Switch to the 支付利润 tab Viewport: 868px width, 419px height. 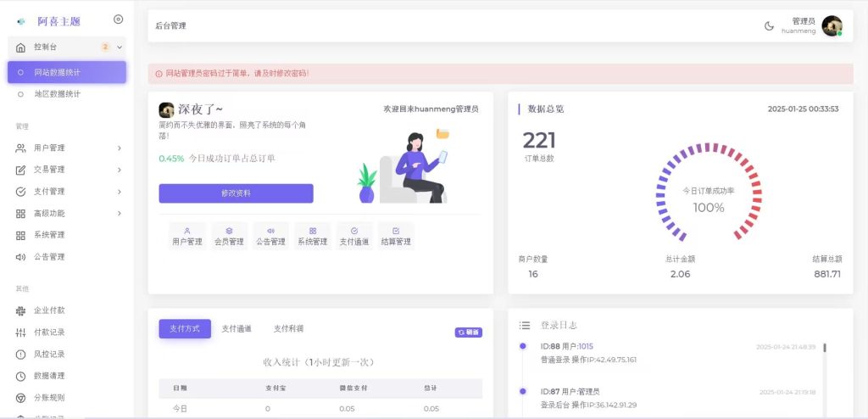pyautogui.click(x=288, y=329)
